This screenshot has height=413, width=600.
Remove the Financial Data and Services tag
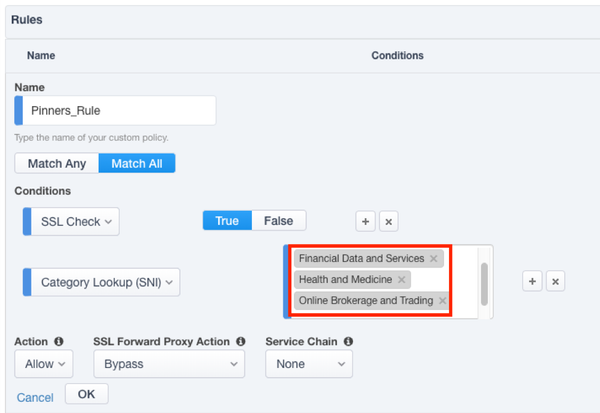tap(433, 259)
